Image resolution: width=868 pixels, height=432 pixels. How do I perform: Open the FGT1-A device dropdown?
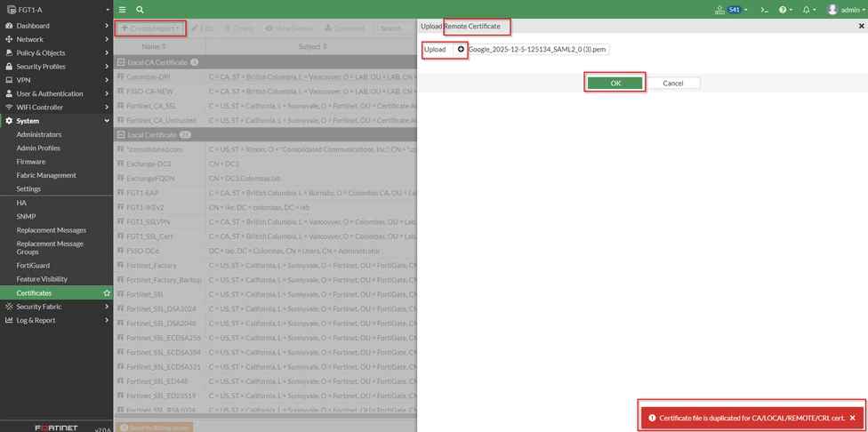[56, 10]
